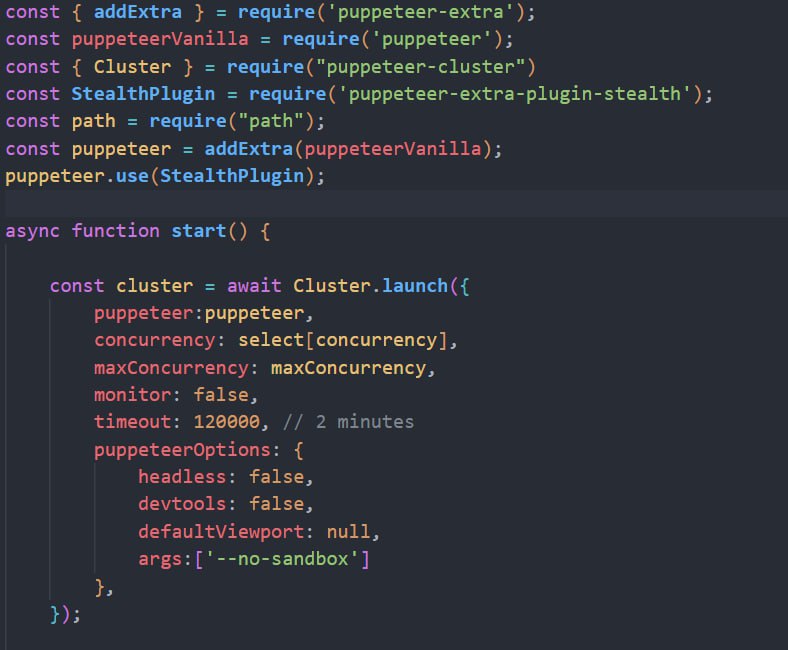Click the await keyword

(x=254, y=286)
